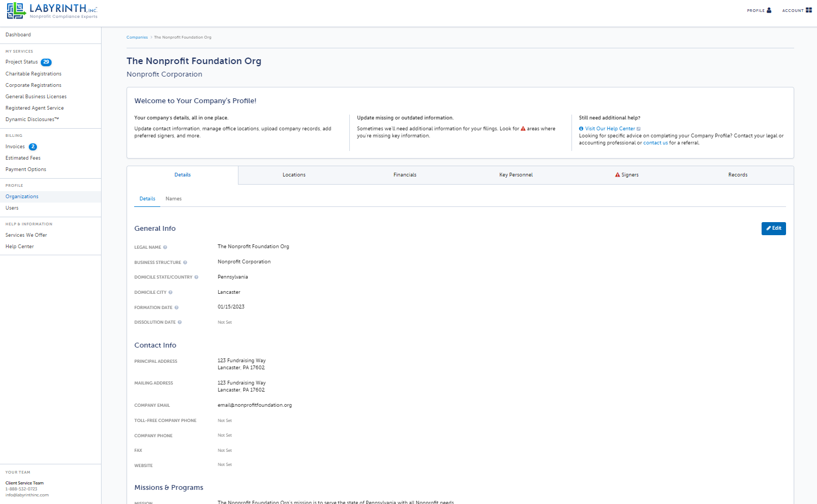
Task: Click the Website Not Set value
Action: (225, 465)
